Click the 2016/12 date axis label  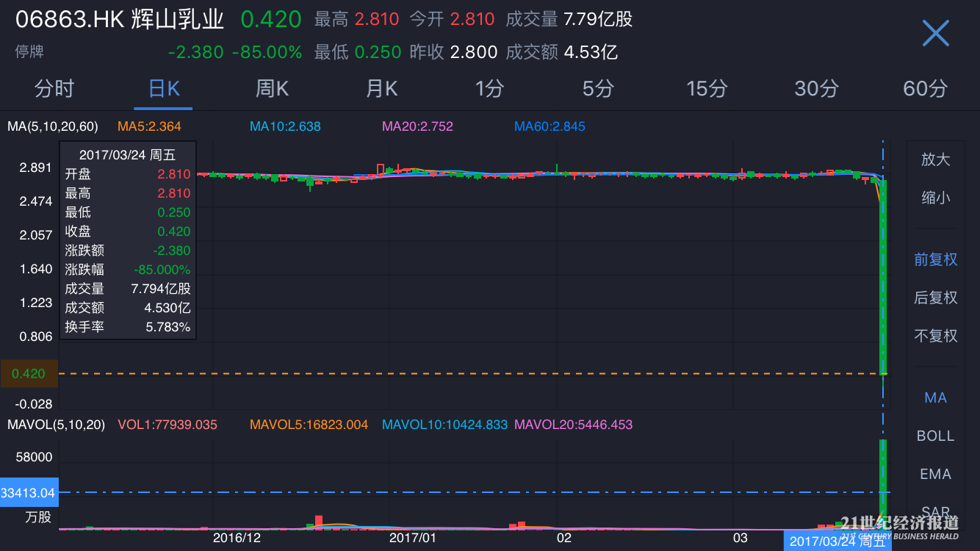pos(237,538)
